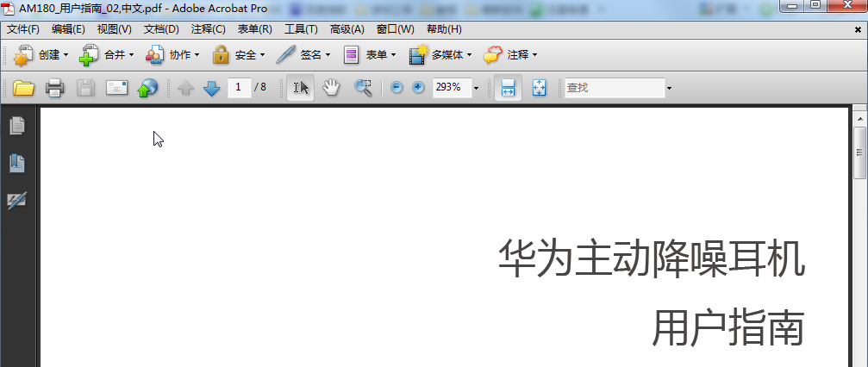Go to previous page with up arrow

click(x=186, y=88)
